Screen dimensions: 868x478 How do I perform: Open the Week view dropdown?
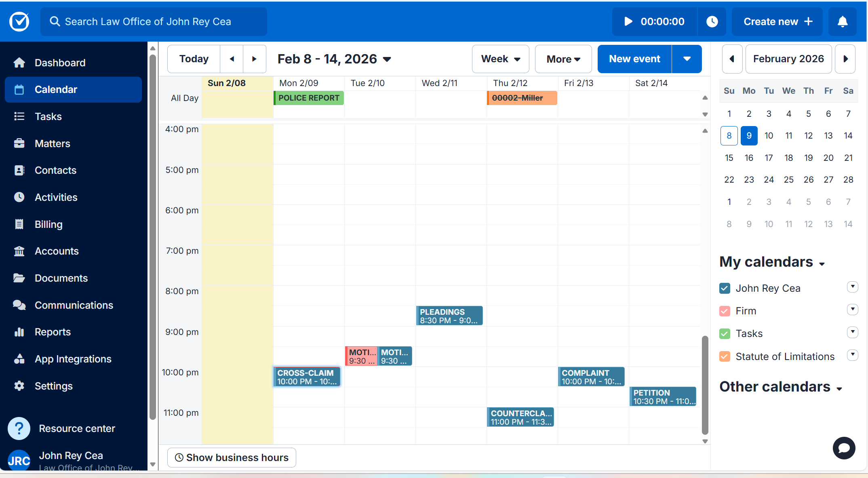(x=500, y=59)
